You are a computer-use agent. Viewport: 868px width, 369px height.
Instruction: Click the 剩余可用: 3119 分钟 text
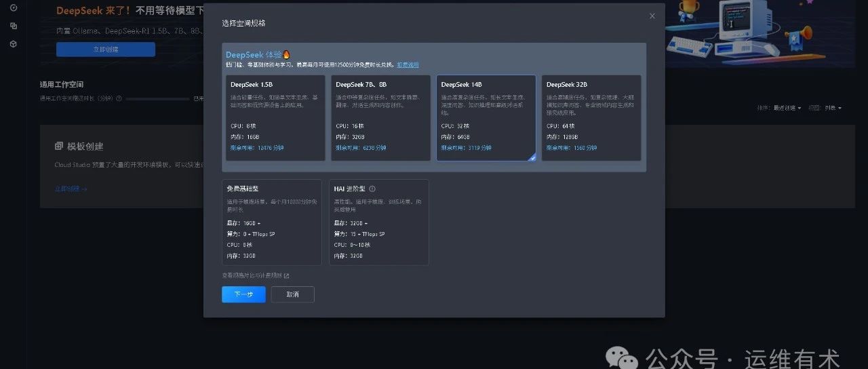click(x=466, y=147)
